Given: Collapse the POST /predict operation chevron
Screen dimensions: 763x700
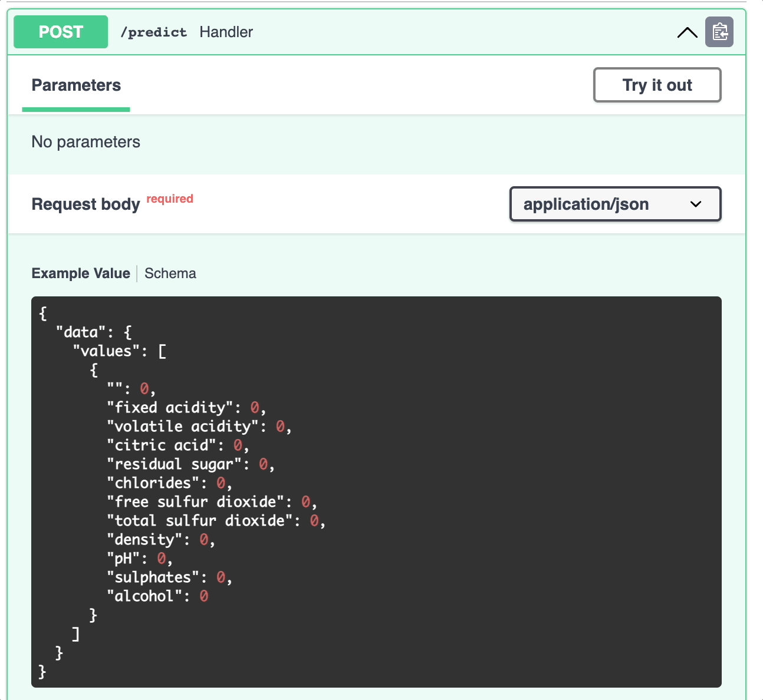Looking at the screenshot, I should coord(688,32).
